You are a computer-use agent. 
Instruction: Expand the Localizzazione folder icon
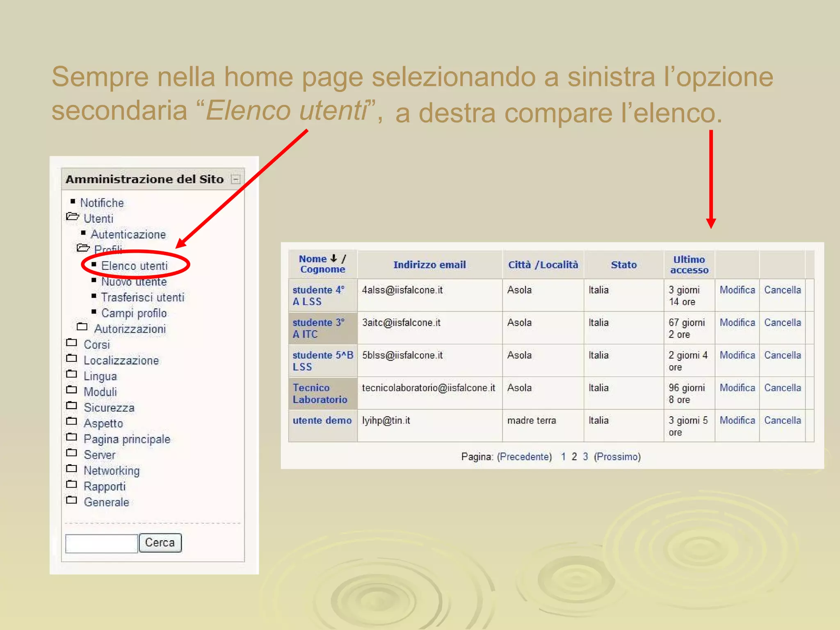(x=72, y=358)
